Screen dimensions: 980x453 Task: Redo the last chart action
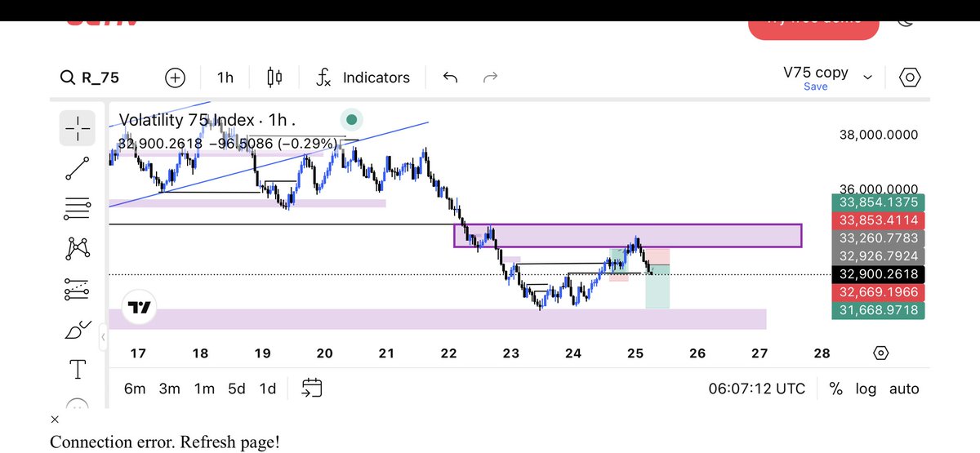click(491, 78)
